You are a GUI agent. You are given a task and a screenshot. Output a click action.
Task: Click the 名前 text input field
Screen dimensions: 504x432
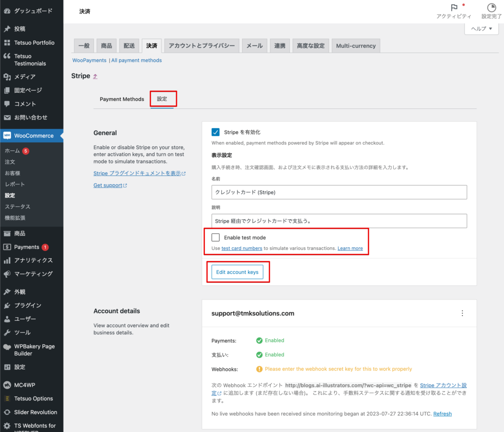(x=339, y=192)
